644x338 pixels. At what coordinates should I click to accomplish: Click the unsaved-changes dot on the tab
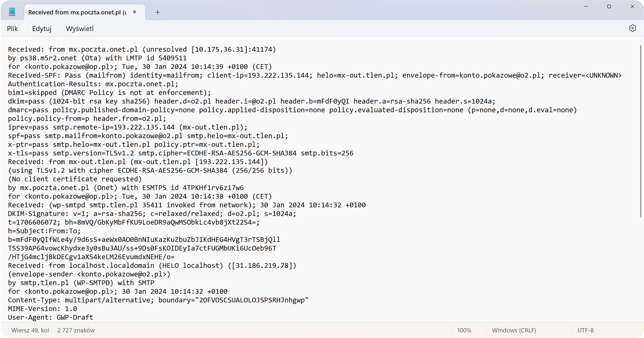point(135,12)
